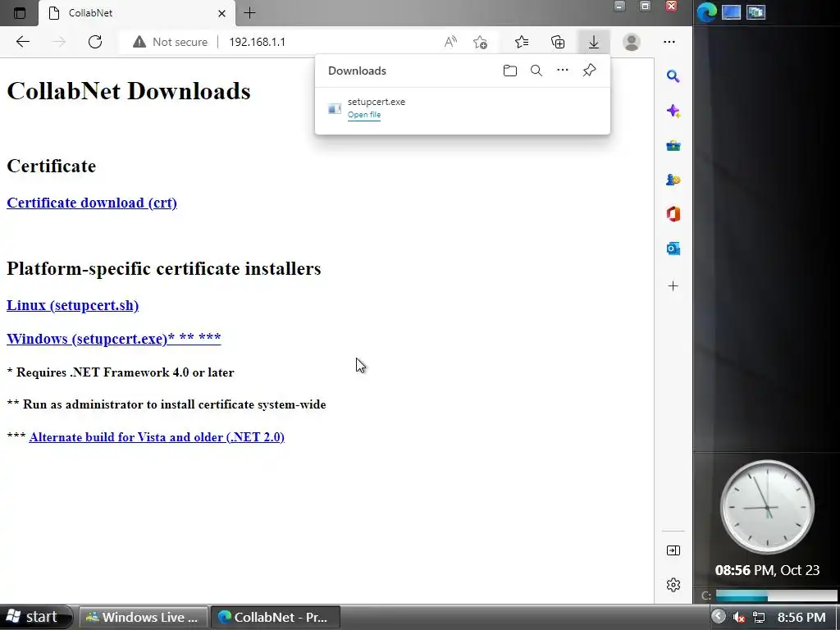Open file setupcert.exe
The image size is (840, 630).
point(364,115)
